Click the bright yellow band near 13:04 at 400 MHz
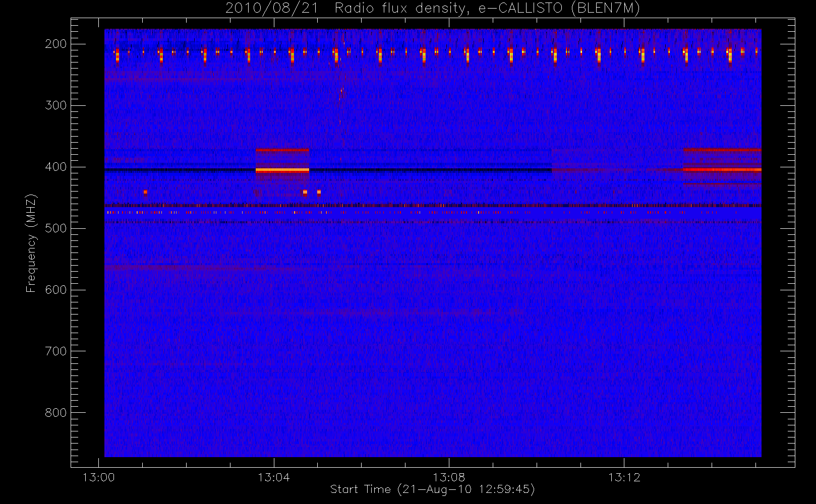 point(282,170)
